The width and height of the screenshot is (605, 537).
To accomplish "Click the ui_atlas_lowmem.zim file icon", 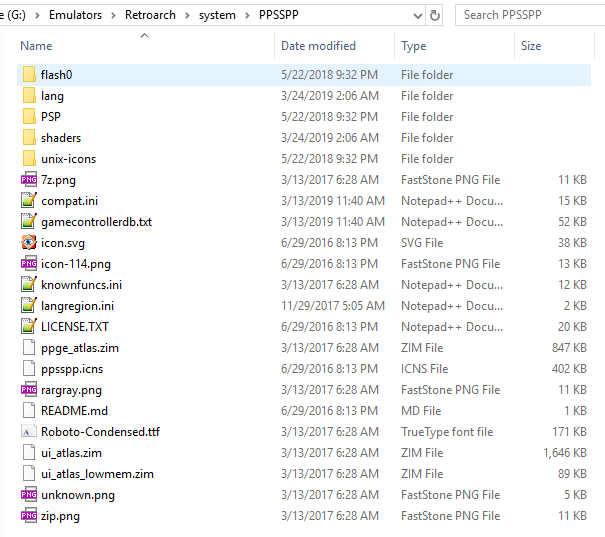I will click(x=29, y=473).
